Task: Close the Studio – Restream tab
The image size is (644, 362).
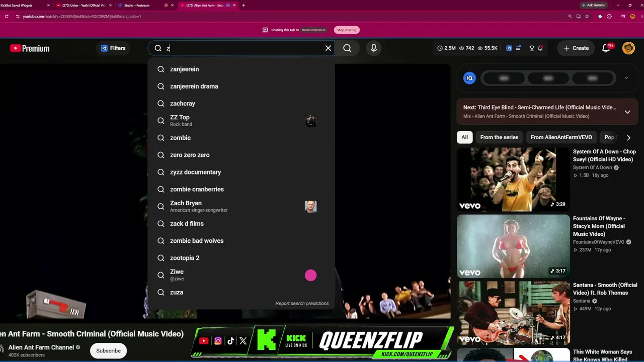Action: [x=172, y=5]
